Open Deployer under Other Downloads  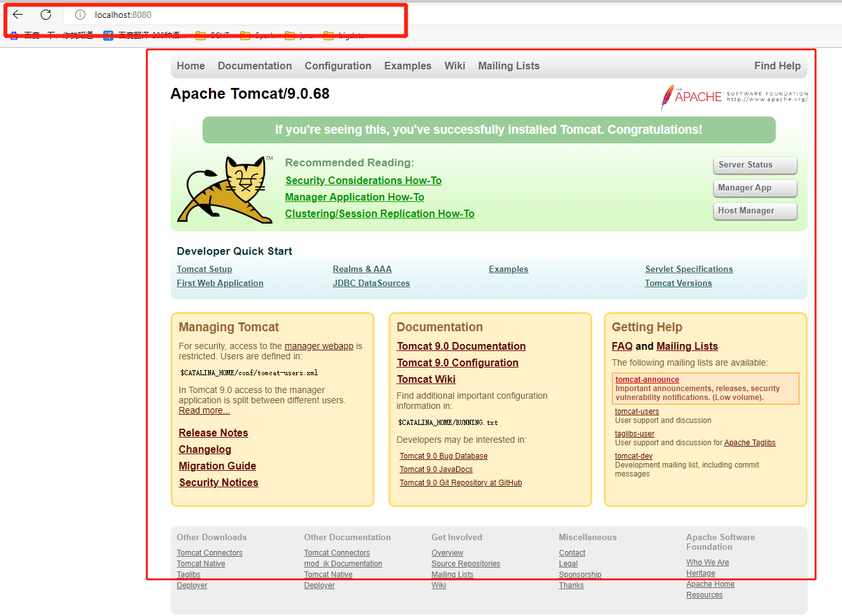click(x=192, y=585)
